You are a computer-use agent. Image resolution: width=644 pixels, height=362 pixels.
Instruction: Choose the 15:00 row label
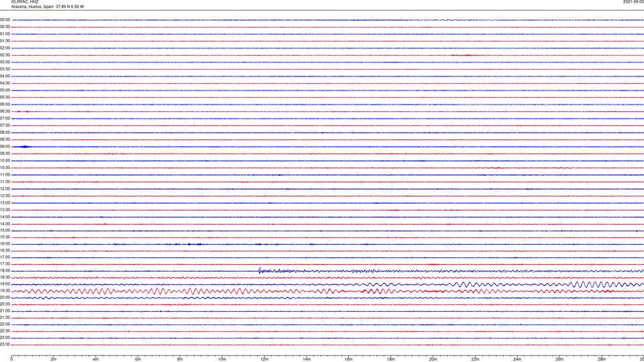(5, 231)
